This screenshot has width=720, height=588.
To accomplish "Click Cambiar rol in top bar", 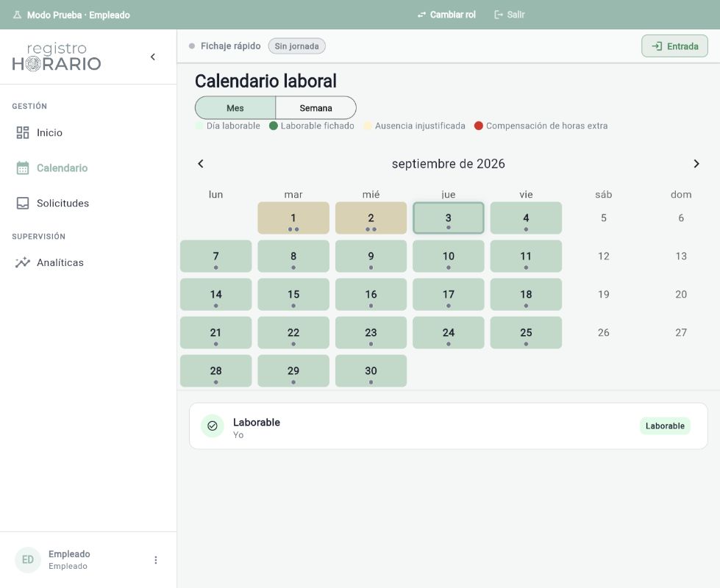I will pos(446,15).
